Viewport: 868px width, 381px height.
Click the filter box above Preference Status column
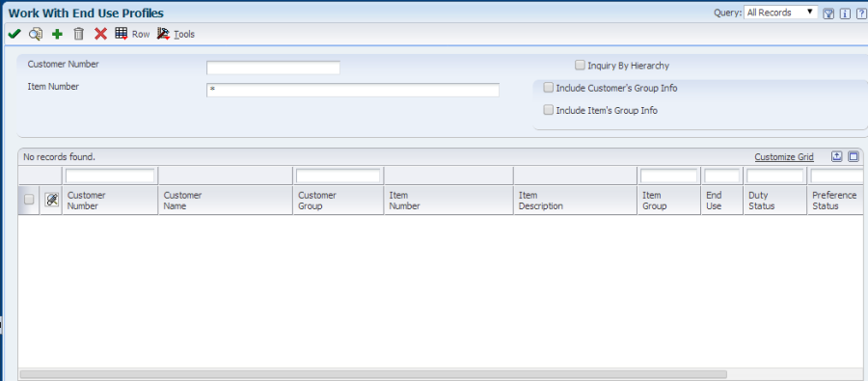836,177
